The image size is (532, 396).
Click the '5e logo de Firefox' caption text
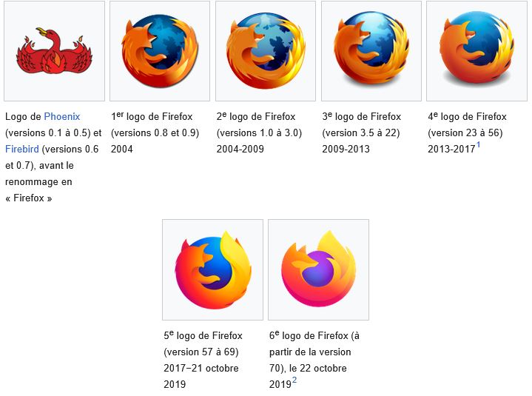click(x=203, y=335)
